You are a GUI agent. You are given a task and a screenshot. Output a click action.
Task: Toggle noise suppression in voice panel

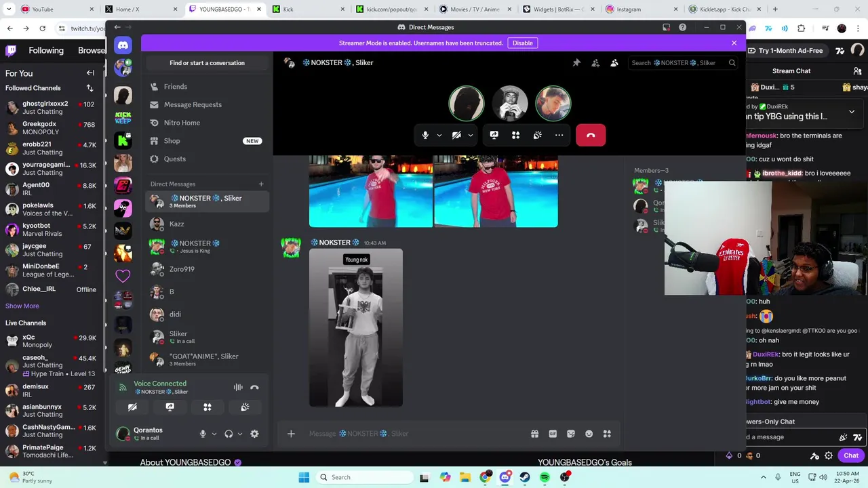(238, 387)
